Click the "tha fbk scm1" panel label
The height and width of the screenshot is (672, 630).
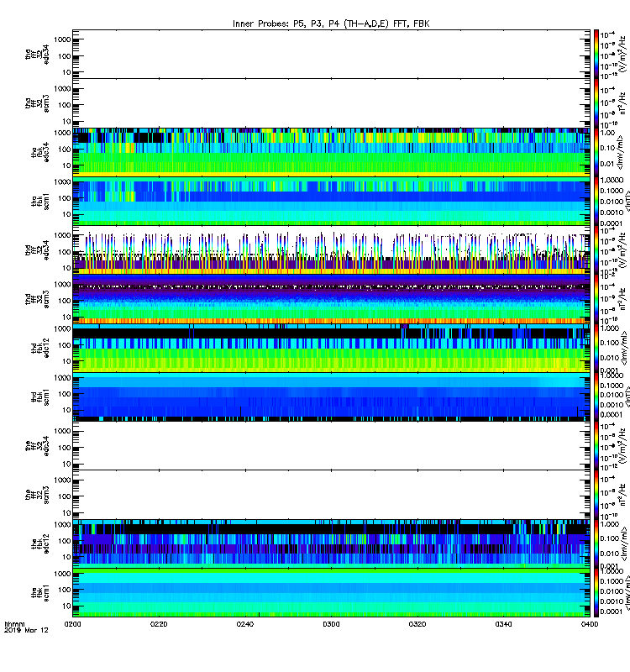(40, 202)
